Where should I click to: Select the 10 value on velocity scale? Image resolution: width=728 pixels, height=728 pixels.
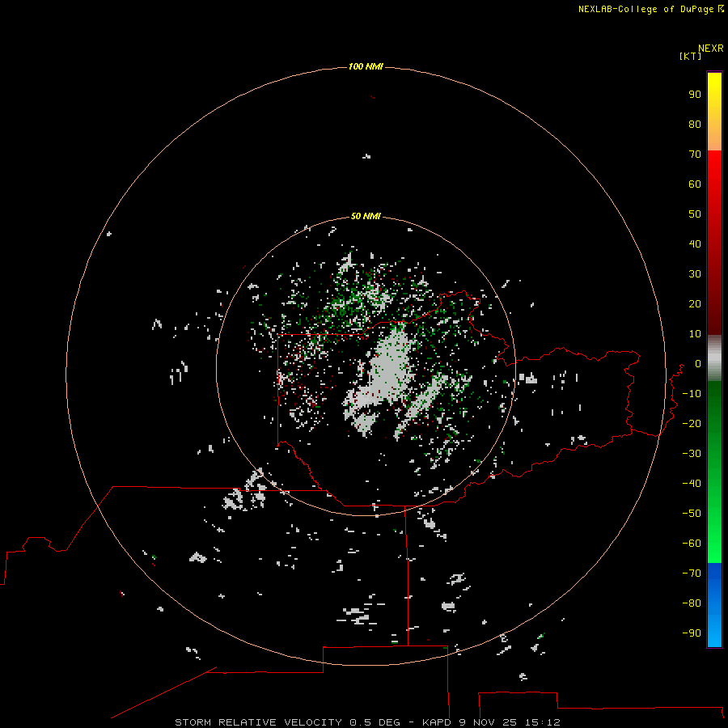695,334
